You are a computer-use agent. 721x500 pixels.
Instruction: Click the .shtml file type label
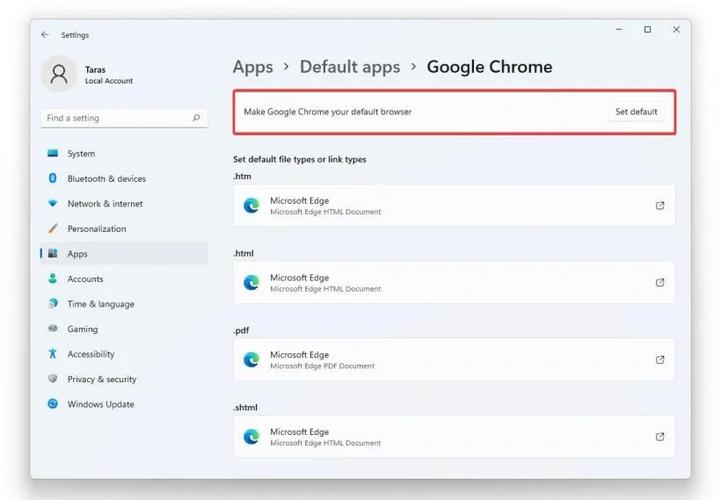tap(246, 407)
